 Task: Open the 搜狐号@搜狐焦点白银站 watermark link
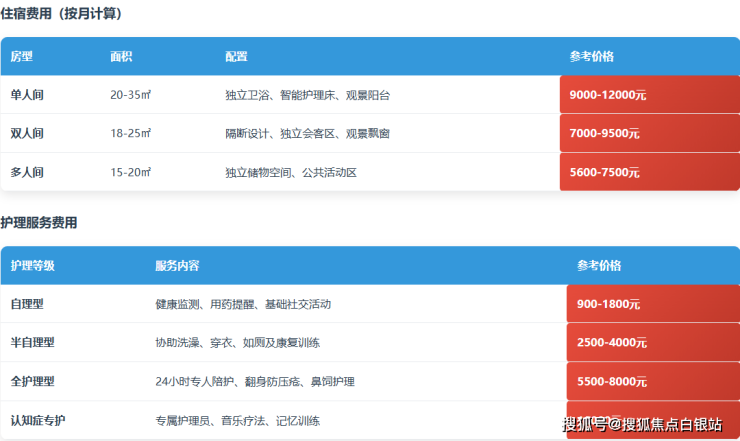click(x=642, y=424)
